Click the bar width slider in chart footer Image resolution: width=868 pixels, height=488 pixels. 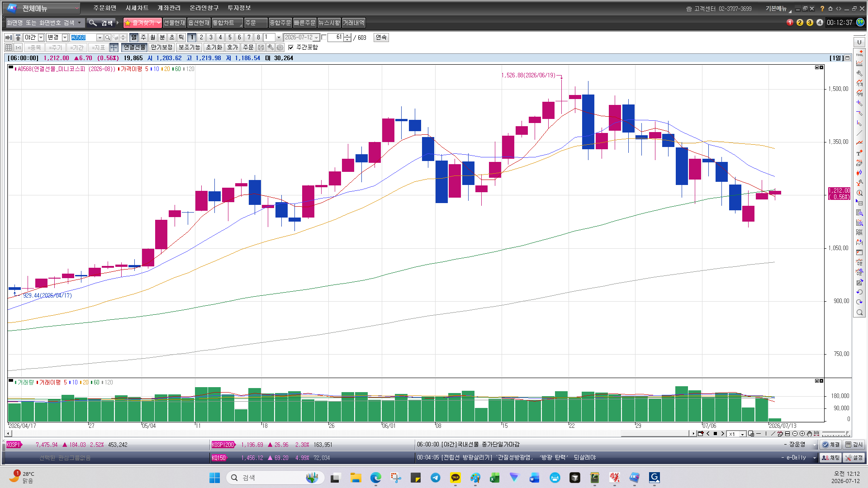click(835, 434)
